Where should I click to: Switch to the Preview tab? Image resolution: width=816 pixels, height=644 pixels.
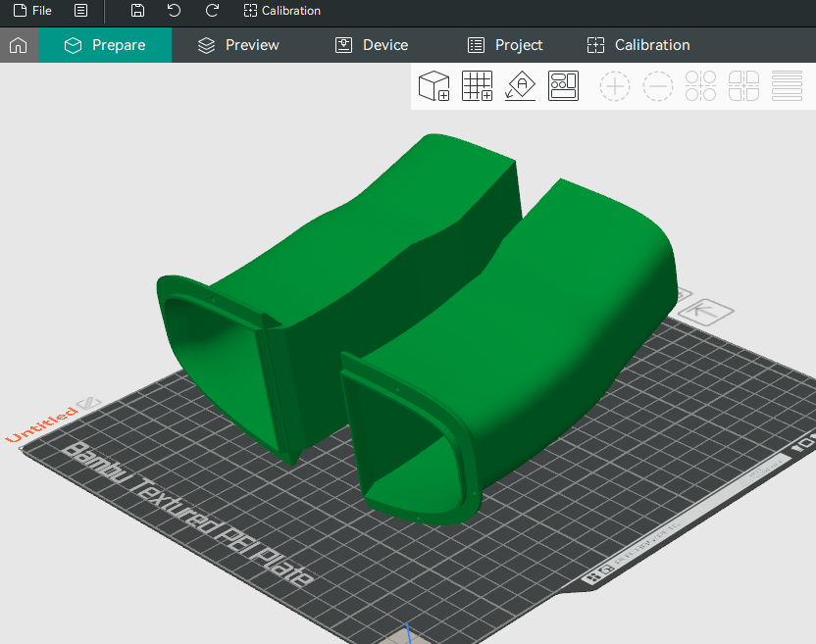[239, 45]
